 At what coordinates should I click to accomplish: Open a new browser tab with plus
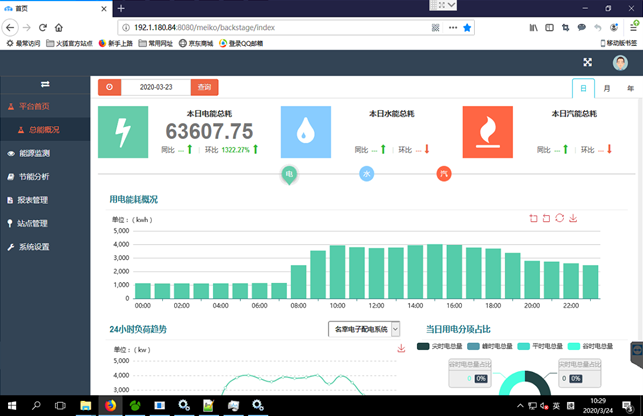point(121,8)
